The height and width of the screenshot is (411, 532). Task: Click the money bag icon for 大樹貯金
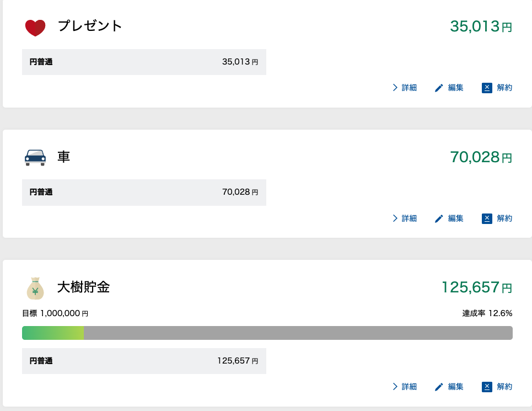tap(35, 289)
